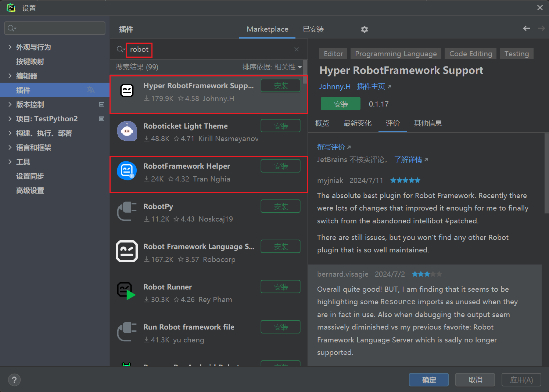Viewport: 549px width, 392px height.
Task: Click the Programming Language tag
Action: tap(396, 54)
